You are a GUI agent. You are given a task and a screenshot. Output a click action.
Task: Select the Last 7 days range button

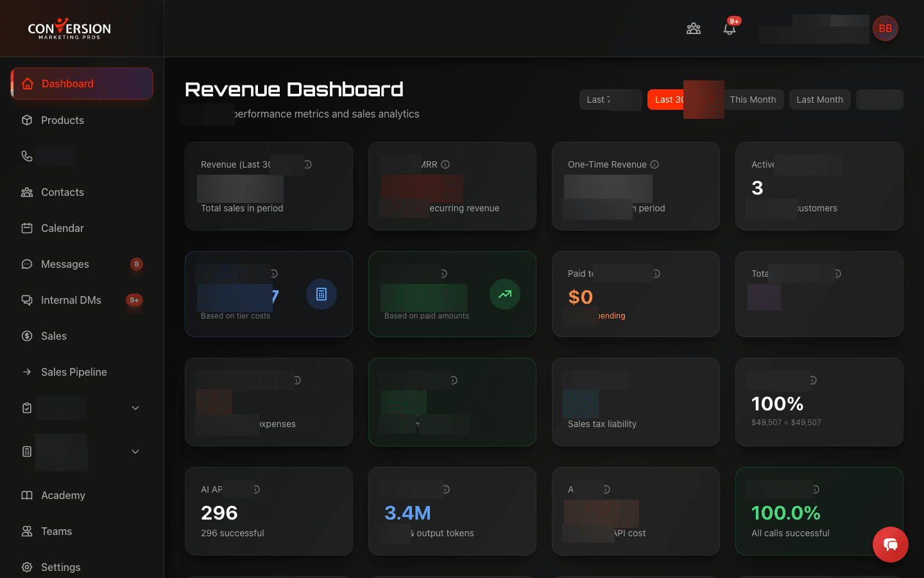610,100
